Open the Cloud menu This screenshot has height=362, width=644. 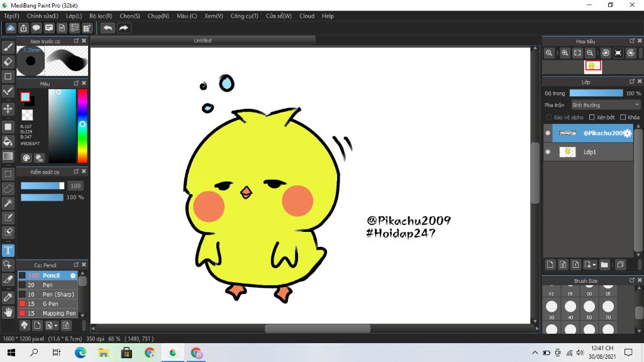(x=307, y=16)
